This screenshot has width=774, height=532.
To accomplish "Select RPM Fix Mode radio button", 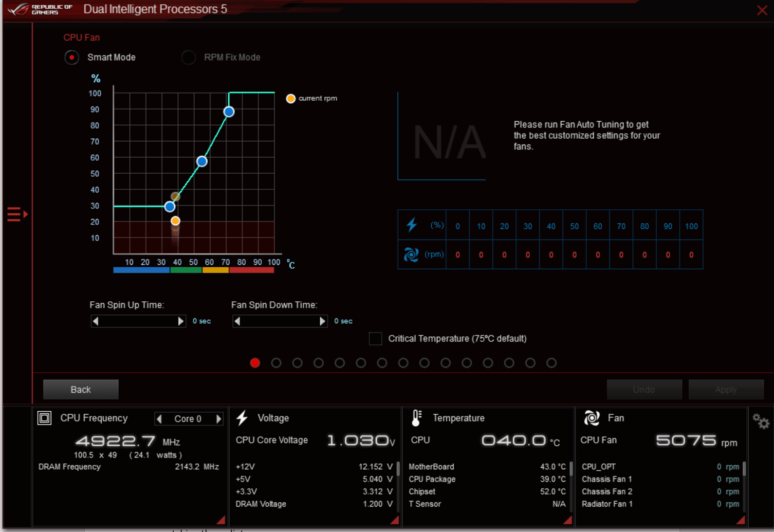I will pyautogui.click(x=188, y=57).
